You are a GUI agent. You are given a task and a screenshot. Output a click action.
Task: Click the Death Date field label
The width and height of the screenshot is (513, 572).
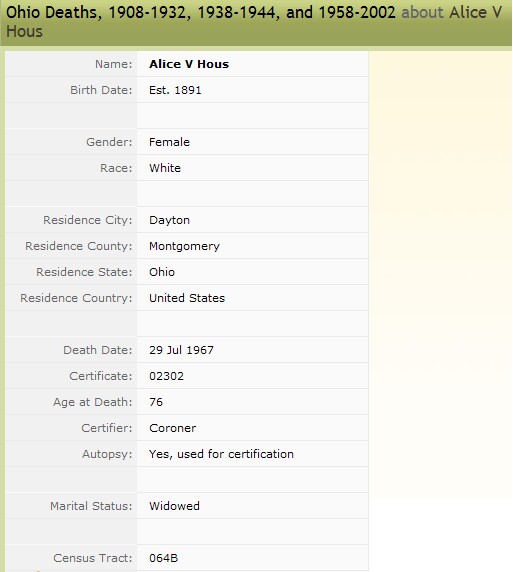click(x=98, y=350)
